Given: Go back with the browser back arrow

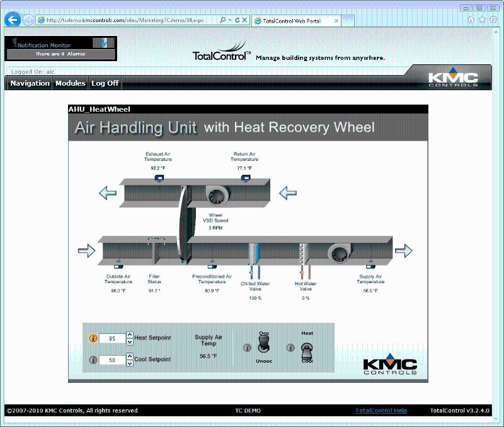Looking at the screenshot, I should click(x=13, y=20).
